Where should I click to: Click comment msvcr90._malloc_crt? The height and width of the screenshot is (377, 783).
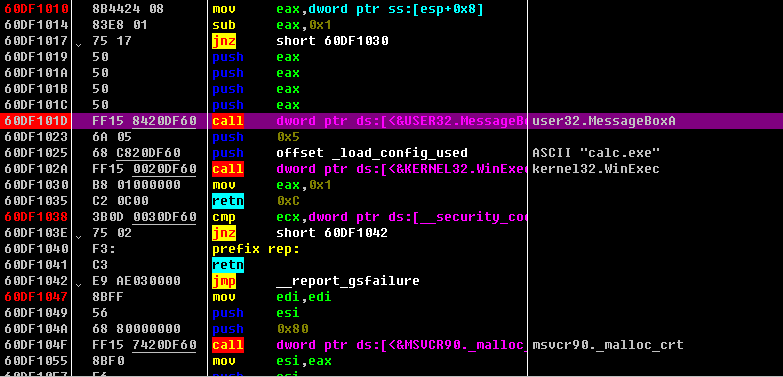click(608, 345)
